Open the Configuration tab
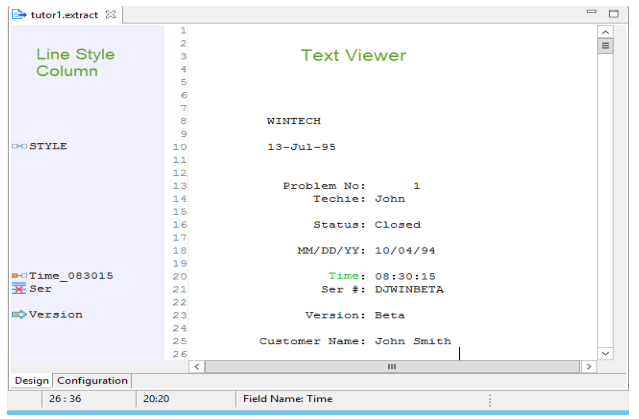This screenshot has width=639, height=419. tap(92, 381)
